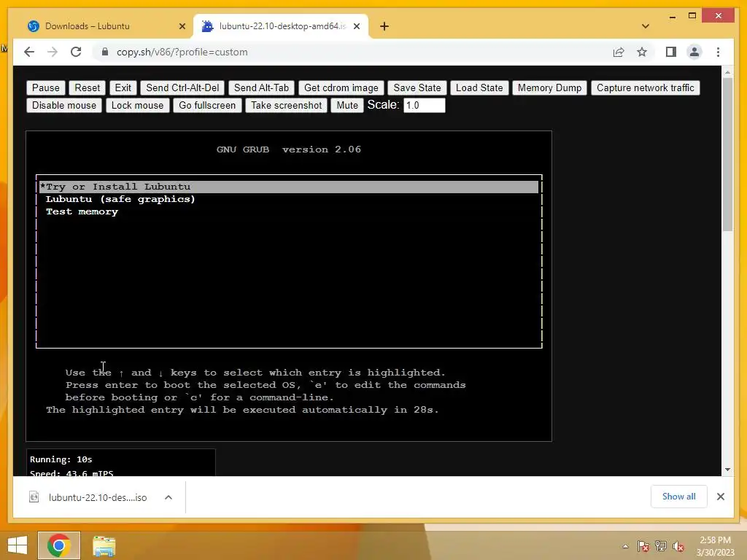Open the taskbar clock and date
The image size is (747, 560).
pyautogui.click(x=715, y=546)
